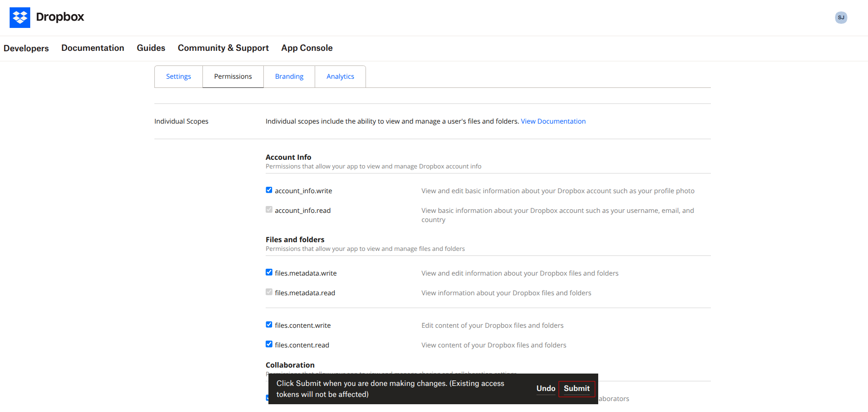Switch to the Settings tab

click(x=179, y=76)
